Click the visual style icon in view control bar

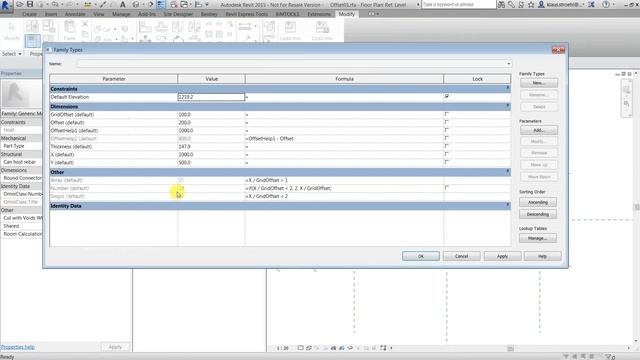[x=309, y=348]
